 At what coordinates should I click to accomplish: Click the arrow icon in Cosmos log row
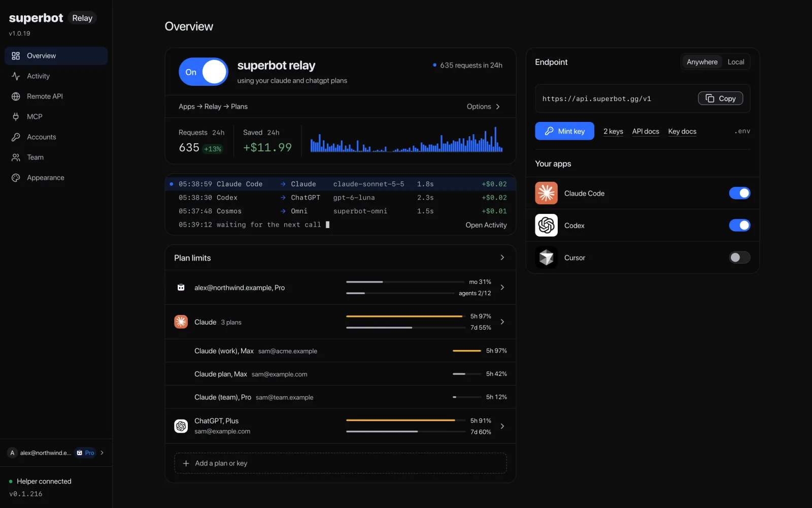283,211
